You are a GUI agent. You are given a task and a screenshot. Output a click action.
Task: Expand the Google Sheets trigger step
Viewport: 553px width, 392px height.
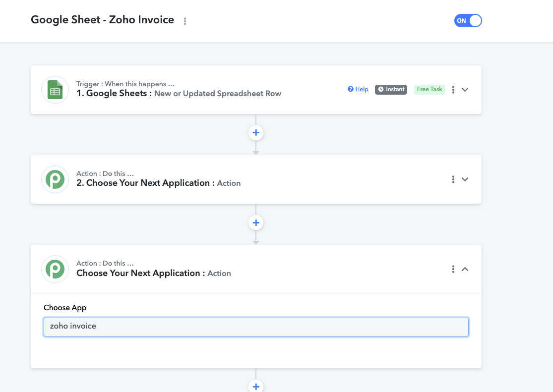click(x=465, y=90)
